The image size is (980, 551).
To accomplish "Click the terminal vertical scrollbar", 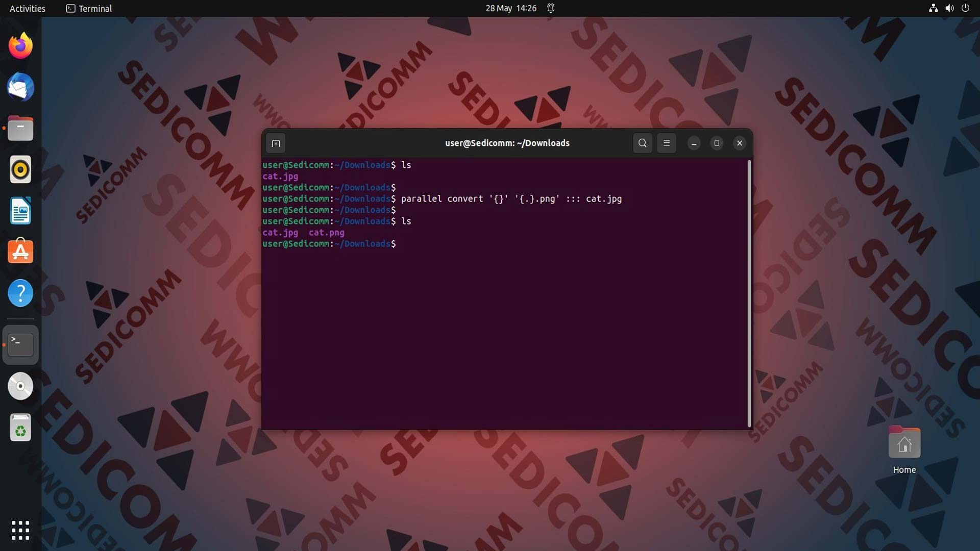I will point(749,293).
